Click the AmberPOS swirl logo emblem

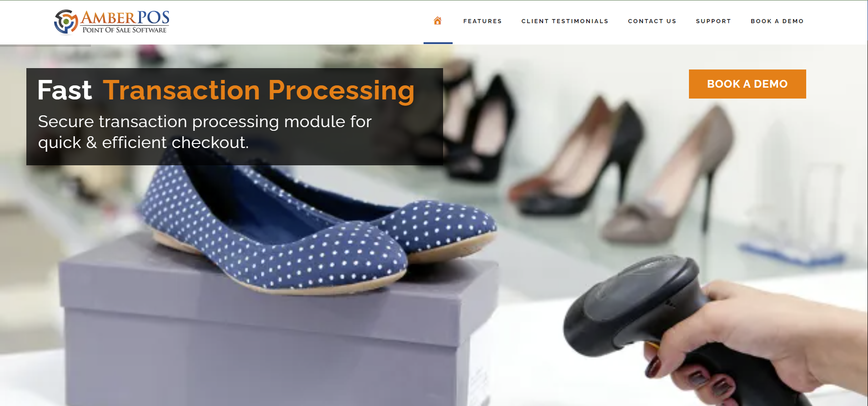[x=66, y=22]
